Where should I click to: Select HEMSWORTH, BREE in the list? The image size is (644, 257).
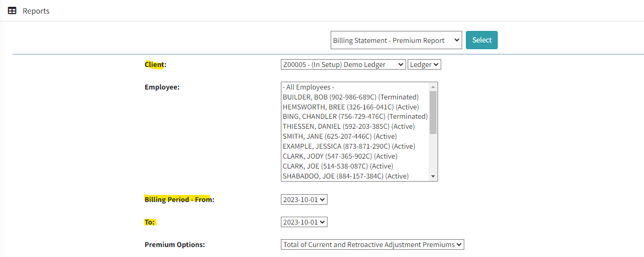351,107
